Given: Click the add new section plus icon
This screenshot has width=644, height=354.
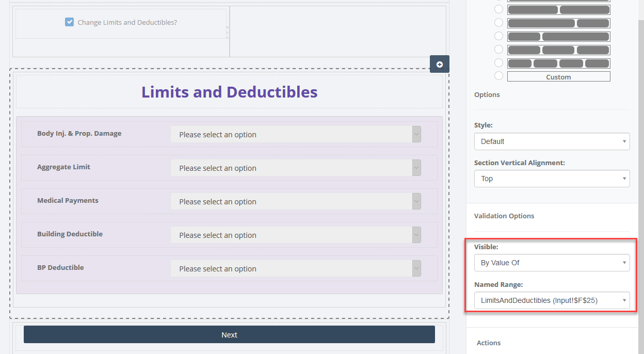Looking at the screenshot, I should (439, 64).
